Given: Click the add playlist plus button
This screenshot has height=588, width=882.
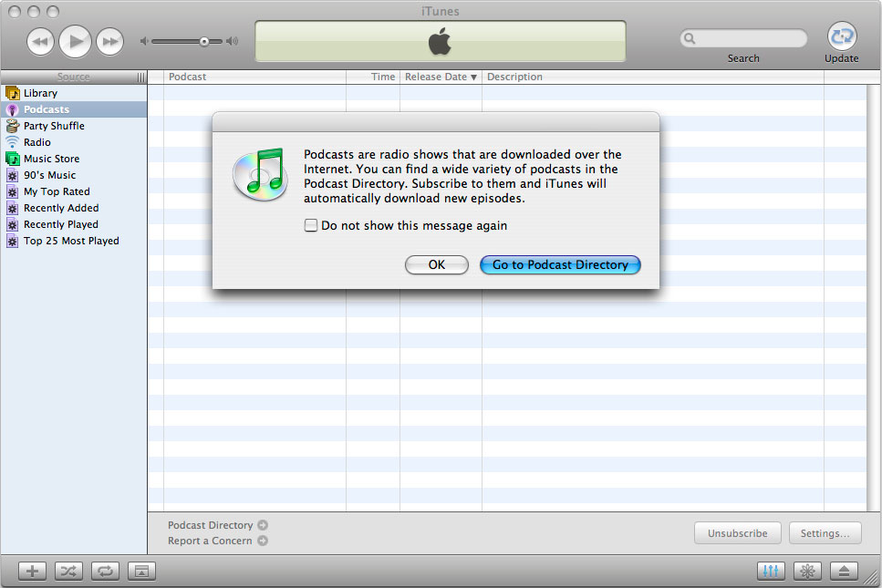Looking at the screenshot, I should coord(33,572).
